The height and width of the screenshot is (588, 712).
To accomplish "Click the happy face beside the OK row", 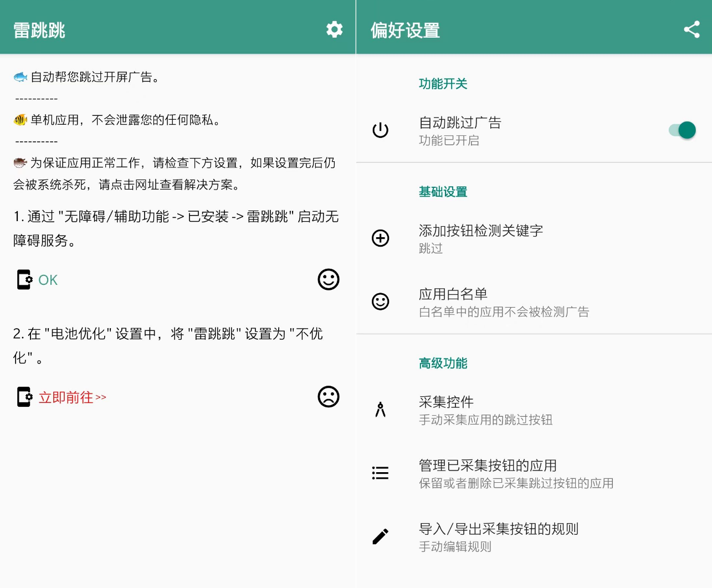I will (x=329, y=279).
